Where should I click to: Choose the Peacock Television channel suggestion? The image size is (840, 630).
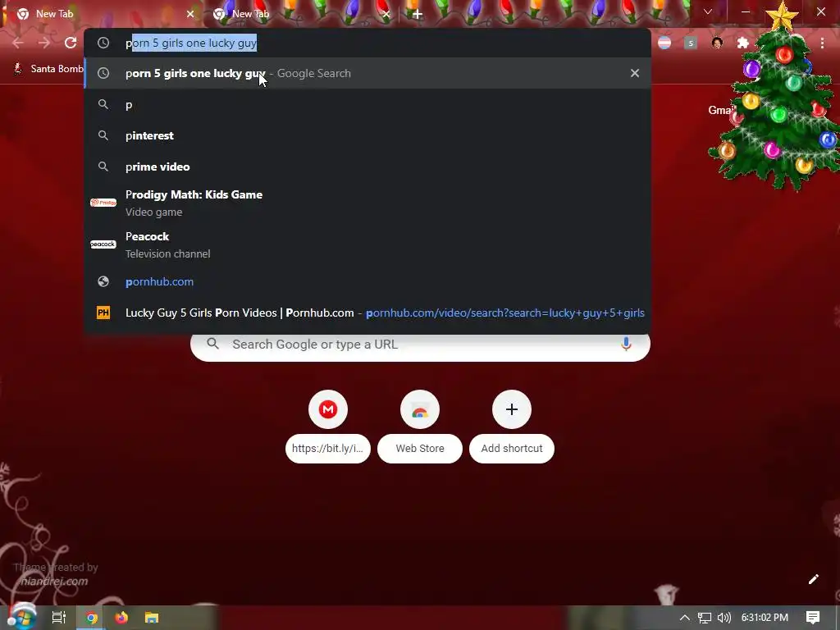pos(367,244)
